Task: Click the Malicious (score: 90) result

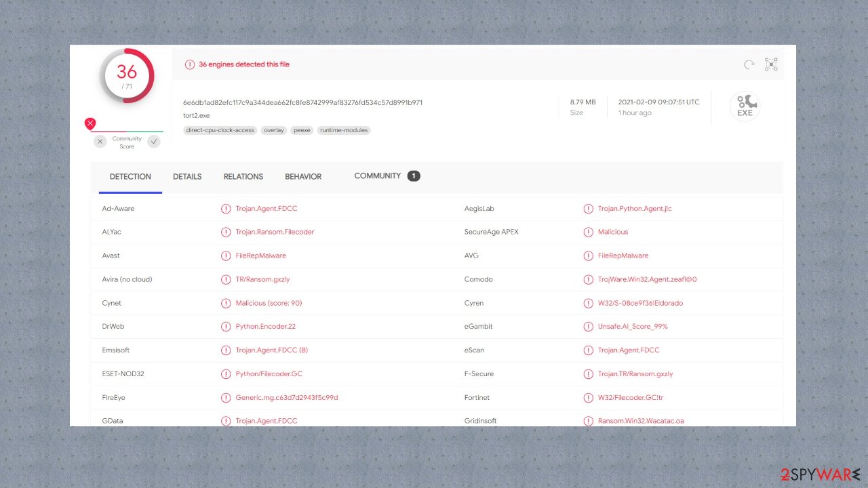Action: (269, 303)
